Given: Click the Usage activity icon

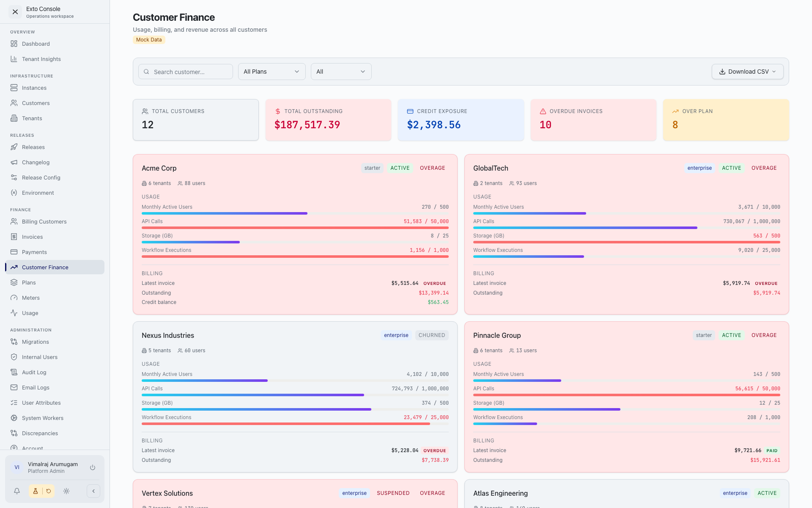Looking at the screenshot, I should (14, 313).
